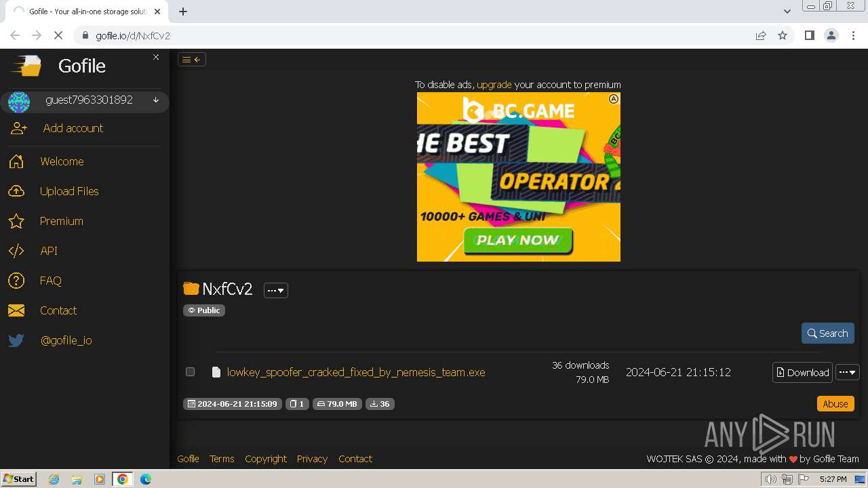The height and width of the screenshot is (488, 868).
Task: Open the Copyright footer link
Action: click(x=266, y=459)
